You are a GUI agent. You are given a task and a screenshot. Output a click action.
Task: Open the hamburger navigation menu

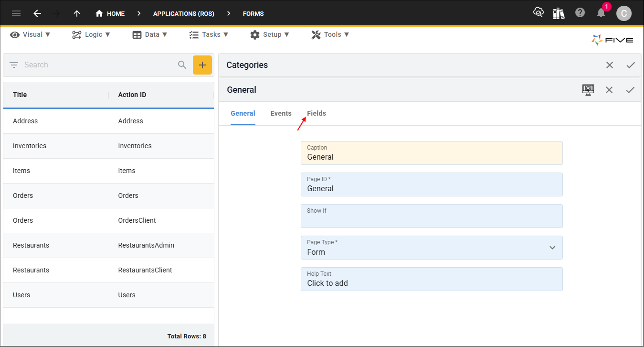coord(16,13)
